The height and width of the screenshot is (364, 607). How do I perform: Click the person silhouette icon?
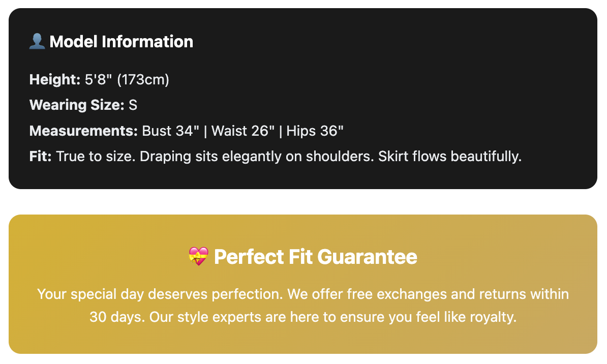click(37, 41)
